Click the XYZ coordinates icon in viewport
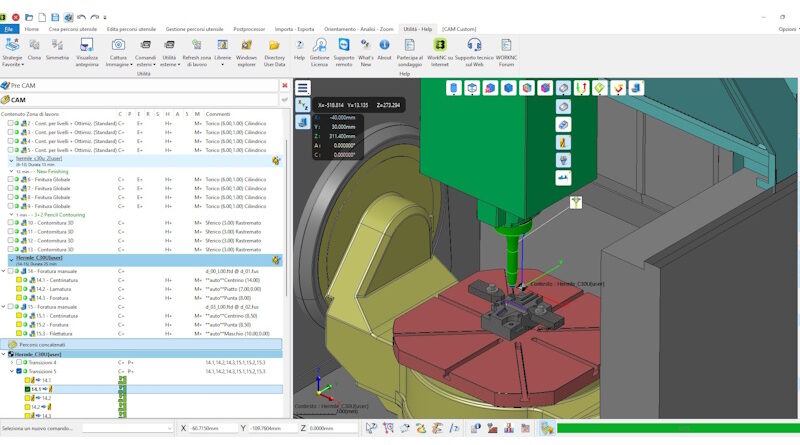The image size is (800, 445). tap(303, 105)
